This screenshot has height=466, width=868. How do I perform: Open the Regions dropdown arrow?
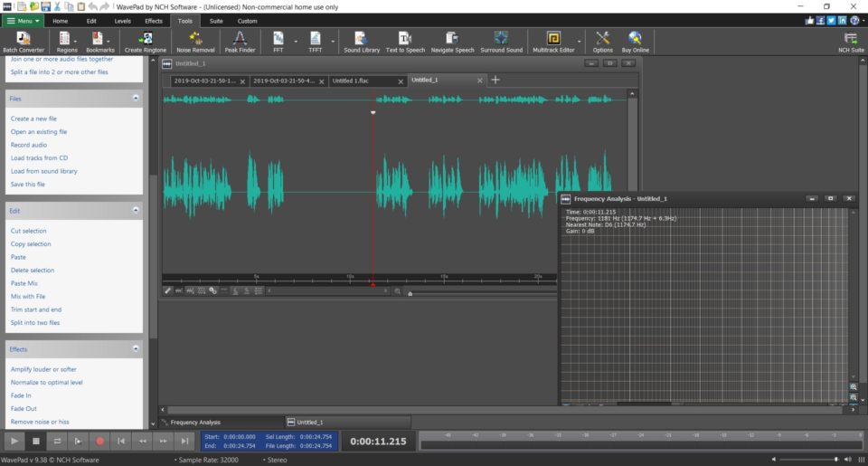coord(76,42)
